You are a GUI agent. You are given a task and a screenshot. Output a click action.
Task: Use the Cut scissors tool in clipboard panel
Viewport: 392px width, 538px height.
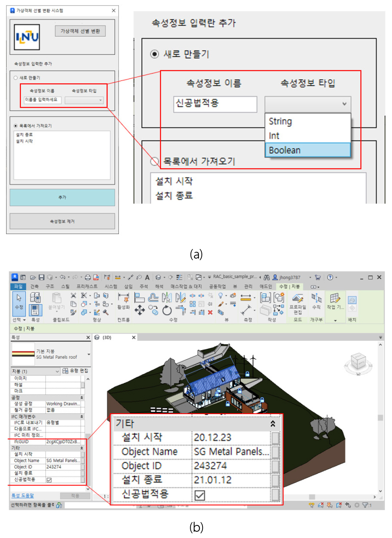coord(73,295)
